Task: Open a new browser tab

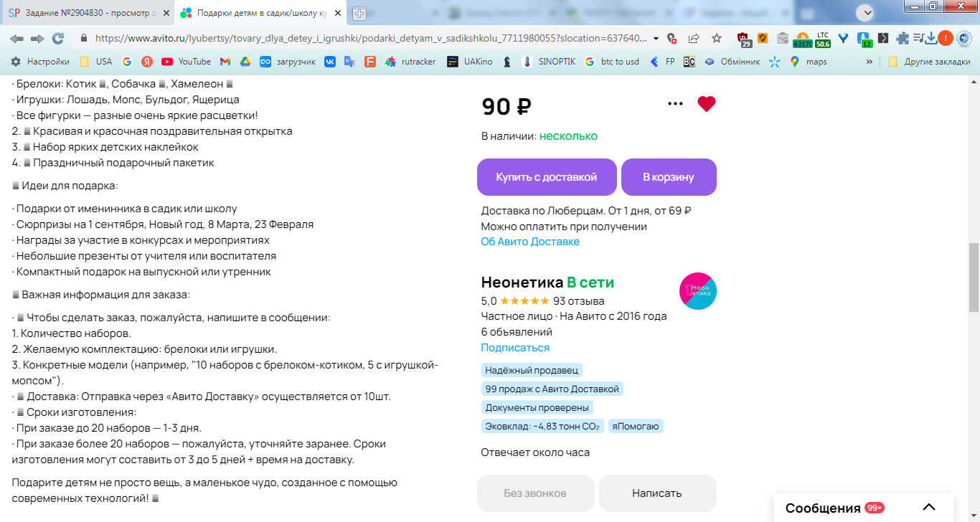Action: click(x=359, y=13)
